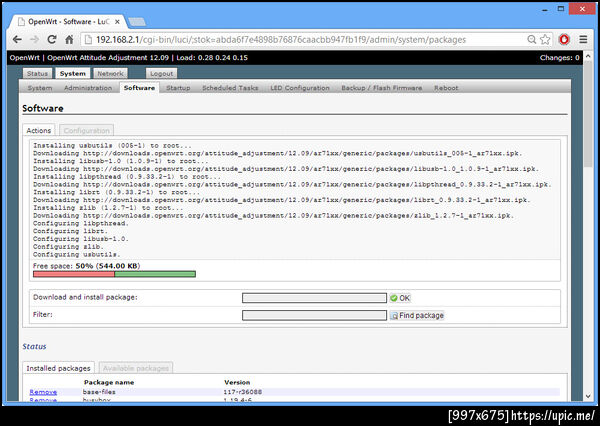Bookmark the page with the star icon
This screenshot has height=426, width=600.
coord(545,39)
